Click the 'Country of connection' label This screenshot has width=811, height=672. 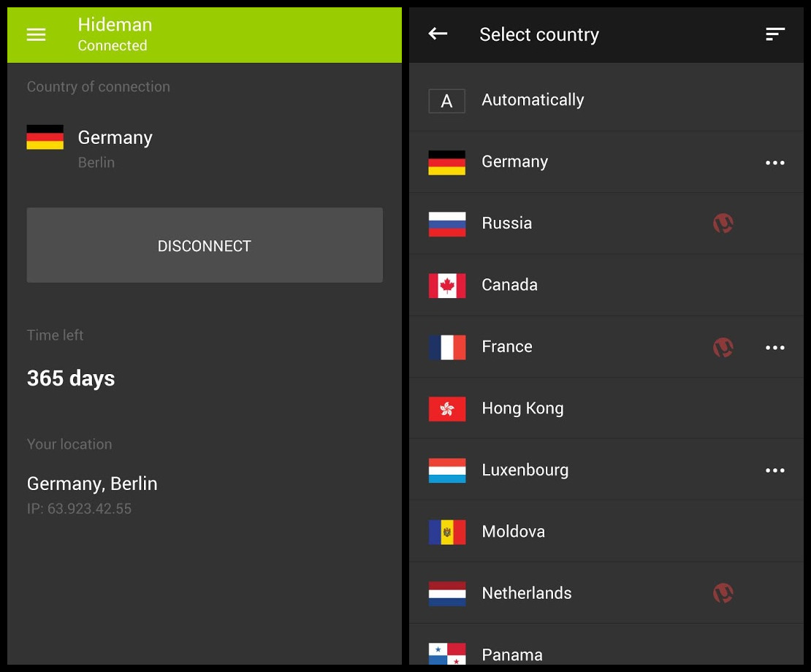(x=99, y=87)
